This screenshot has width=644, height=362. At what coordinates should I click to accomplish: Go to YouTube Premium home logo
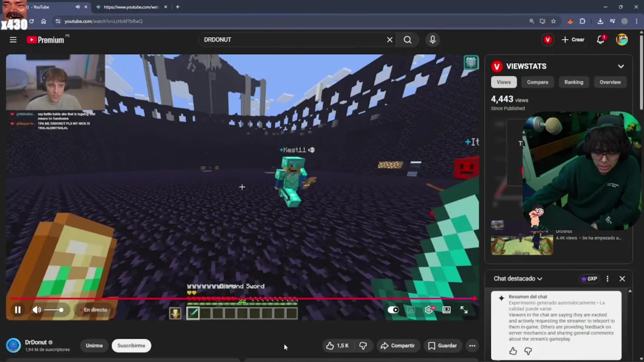[x=46, y=40]
